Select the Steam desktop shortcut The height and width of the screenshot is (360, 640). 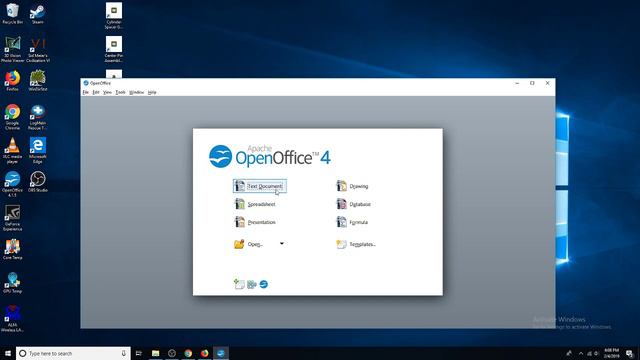pos(38,14)
